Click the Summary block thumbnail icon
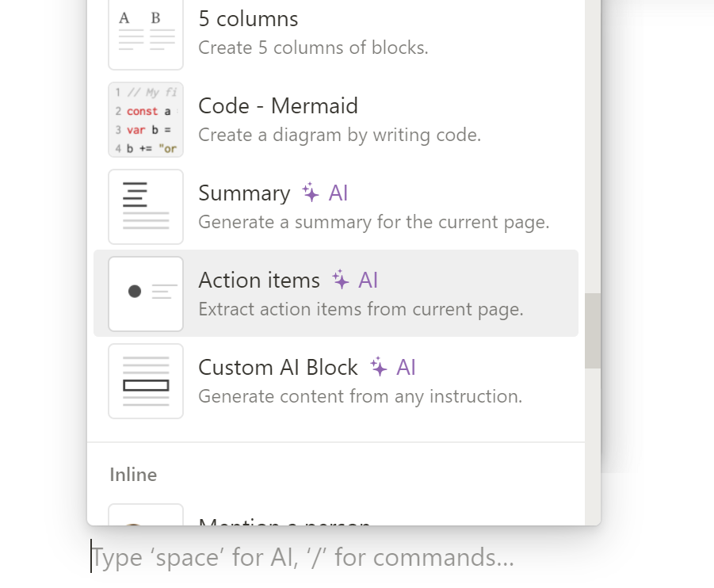The width and height of the screenshot is (714, 588). (x=146, y=207)
